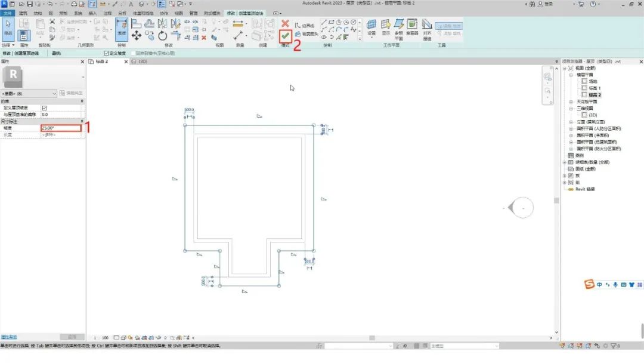Screen dimensions: 644x363
Task: Click the 1 : 100 view scale button
Action: [x=101, y=337]
